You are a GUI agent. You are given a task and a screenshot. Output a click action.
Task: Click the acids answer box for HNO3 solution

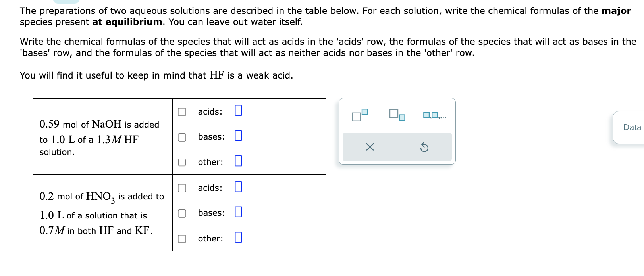pos(238,187)
